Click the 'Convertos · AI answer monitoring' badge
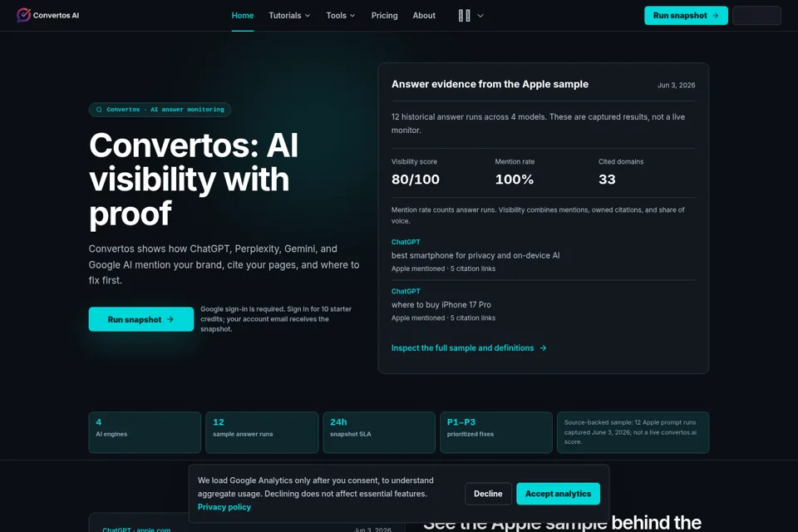The image size is (798, 532). 160,110
